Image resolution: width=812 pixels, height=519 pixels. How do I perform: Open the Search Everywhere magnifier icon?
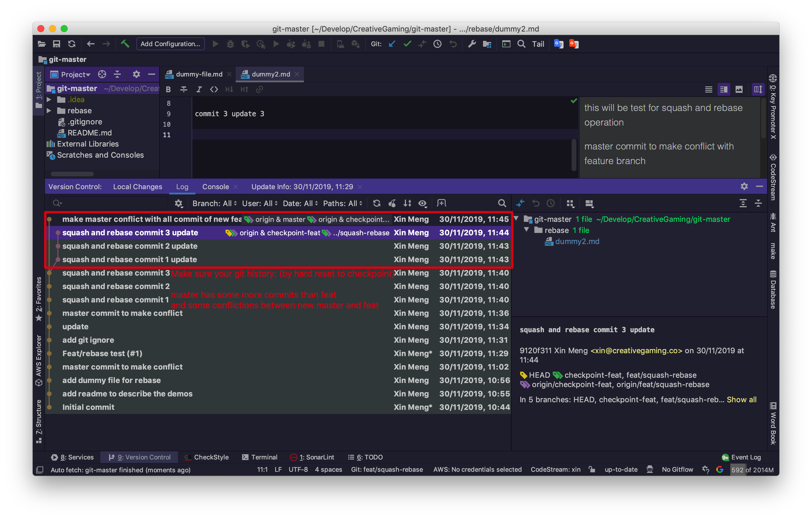[x=521, y=44]
